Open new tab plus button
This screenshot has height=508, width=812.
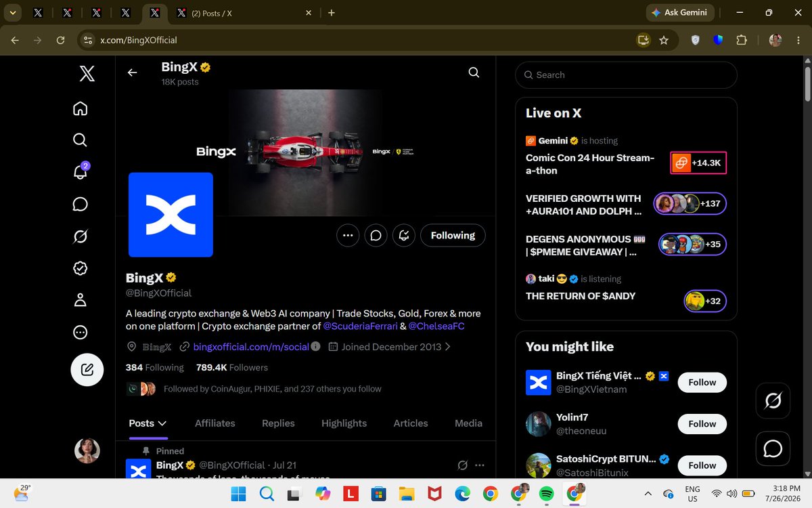[332, 13]
